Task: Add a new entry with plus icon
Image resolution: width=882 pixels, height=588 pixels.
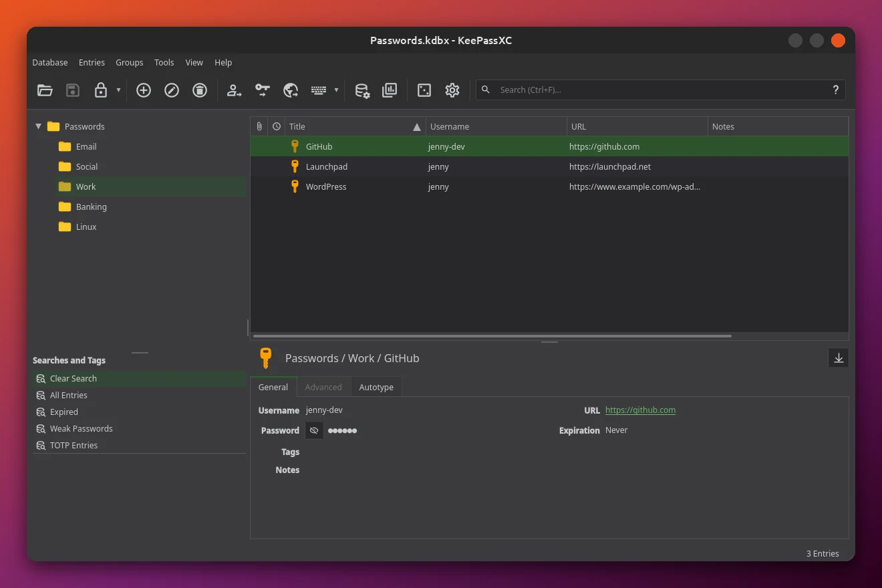Action: click(144, 90)
